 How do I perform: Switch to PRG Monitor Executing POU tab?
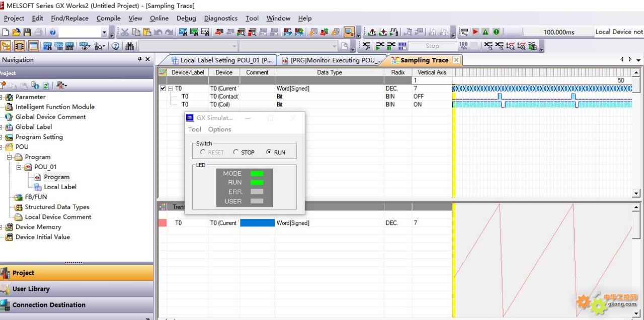[332, 60]
